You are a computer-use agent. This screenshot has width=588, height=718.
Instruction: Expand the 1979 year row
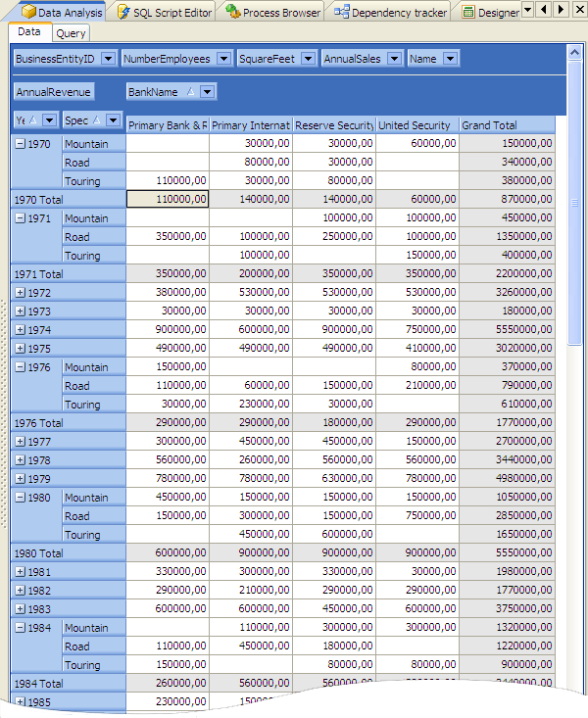[x=20, y=479]
